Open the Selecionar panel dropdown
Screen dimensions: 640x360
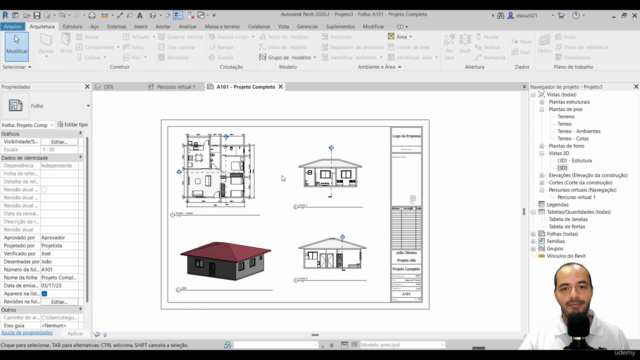pos(17,67)
